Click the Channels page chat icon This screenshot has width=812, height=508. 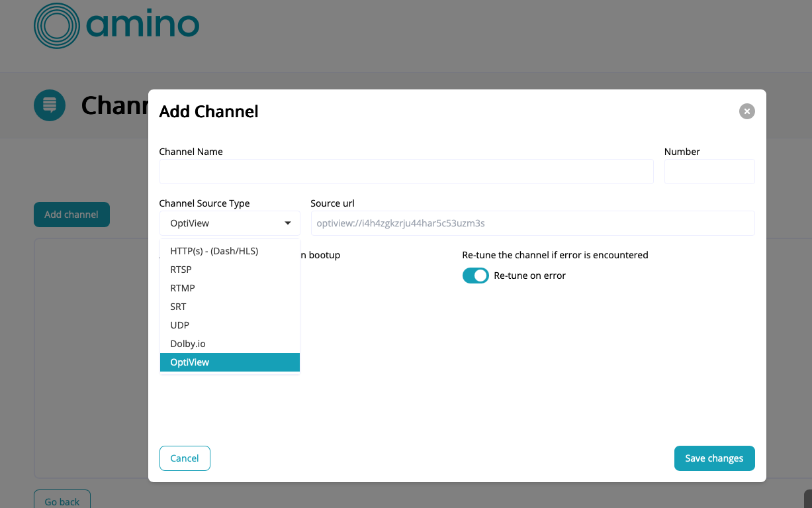(50, 105)
